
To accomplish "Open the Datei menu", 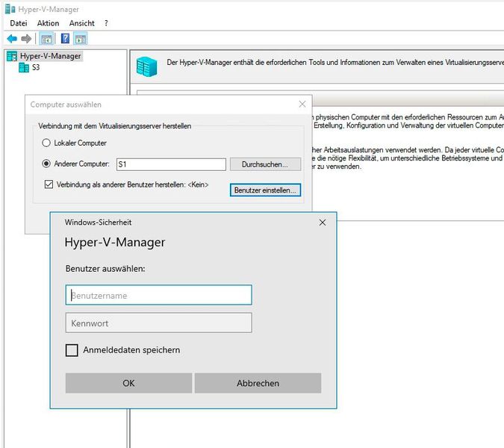I will (19, 23).
